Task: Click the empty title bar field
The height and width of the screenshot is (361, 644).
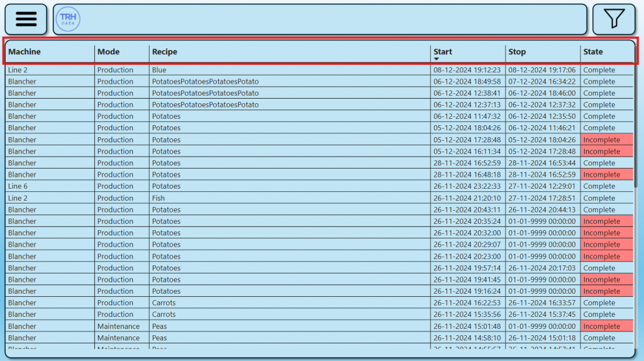Action: point(333,19)
